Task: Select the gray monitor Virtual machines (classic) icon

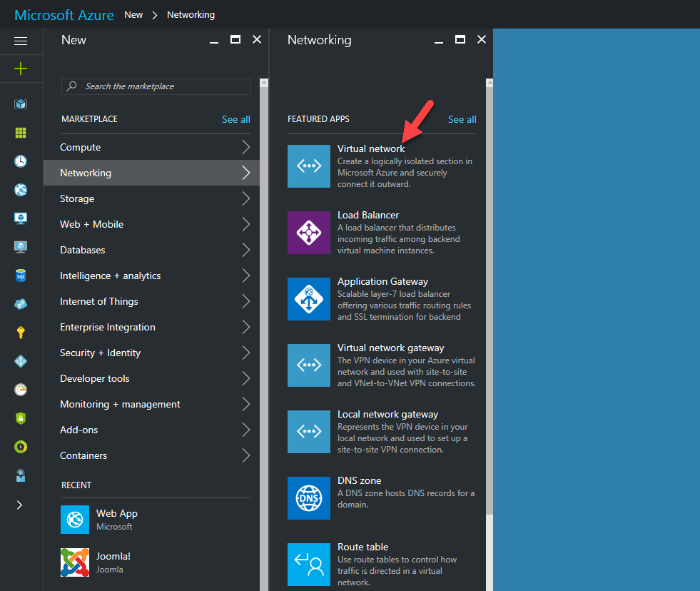Action: (21, 246)
